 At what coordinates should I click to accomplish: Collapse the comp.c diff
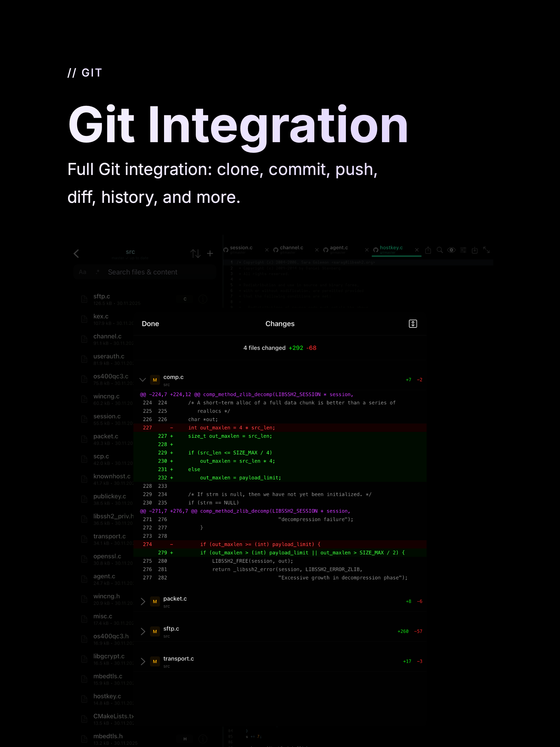[143, 380]
